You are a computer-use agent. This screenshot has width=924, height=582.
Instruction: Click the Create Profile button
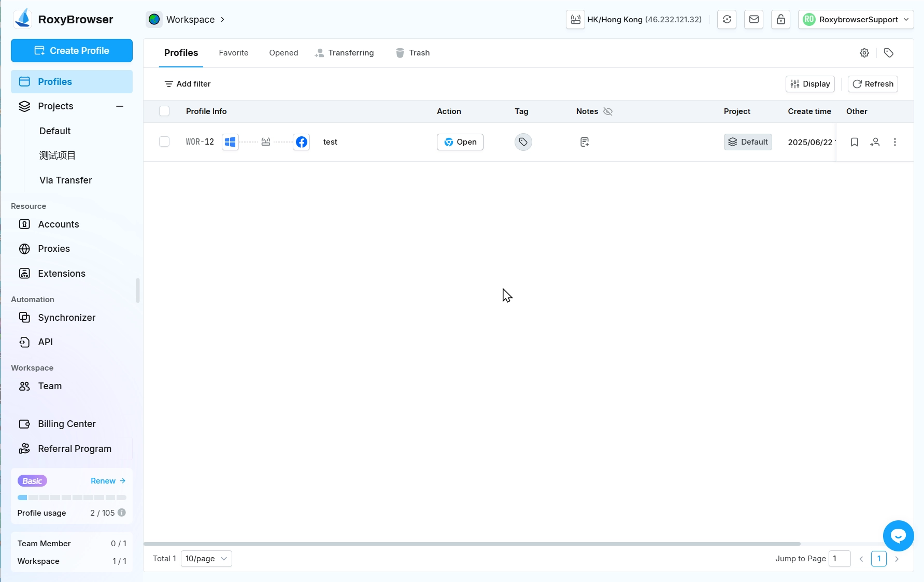point(72,51)
